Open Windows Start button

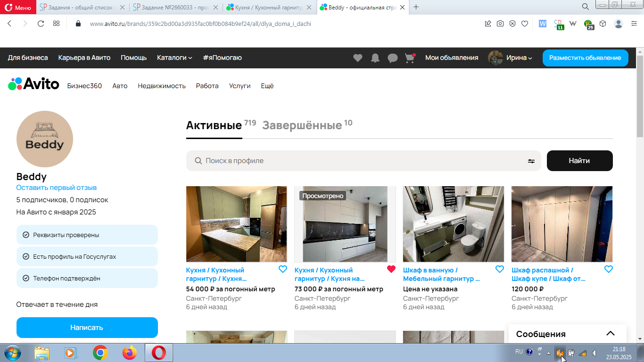pyautogui.click(x=12, y=353)
